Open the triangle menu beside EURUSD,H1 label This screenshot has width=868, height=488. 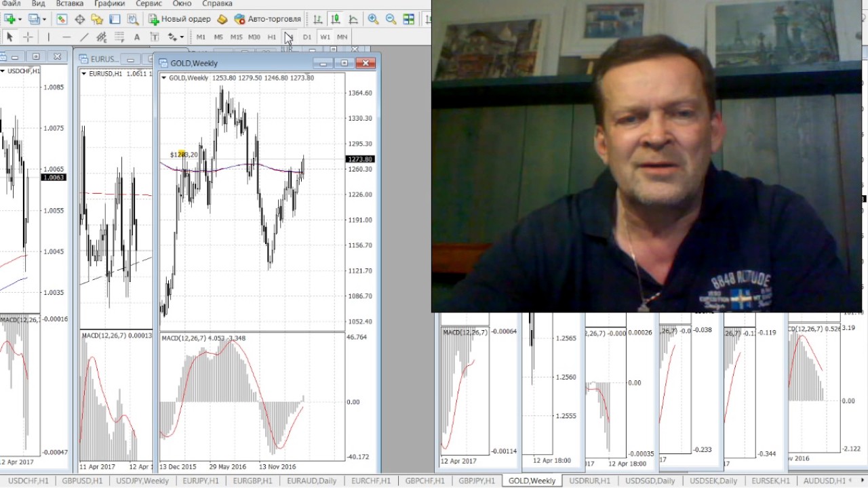pos(84,73)
